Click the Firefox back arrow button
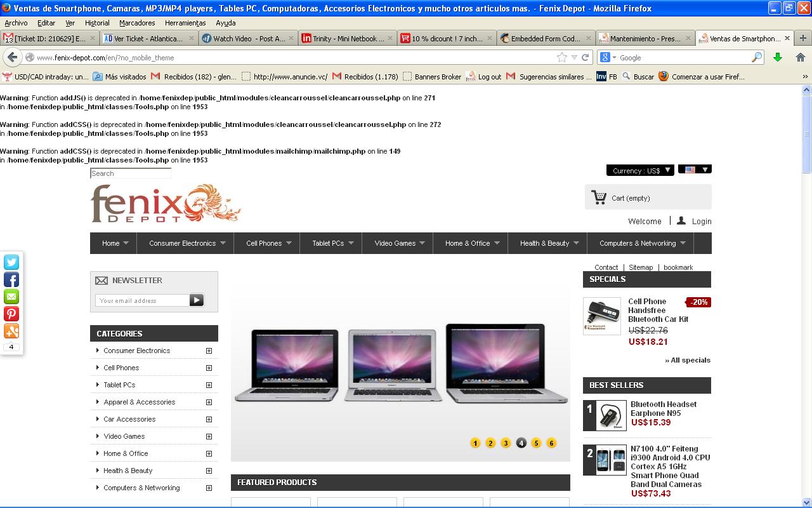This screenshot has height=508, width=812. [x=12, y=57]
